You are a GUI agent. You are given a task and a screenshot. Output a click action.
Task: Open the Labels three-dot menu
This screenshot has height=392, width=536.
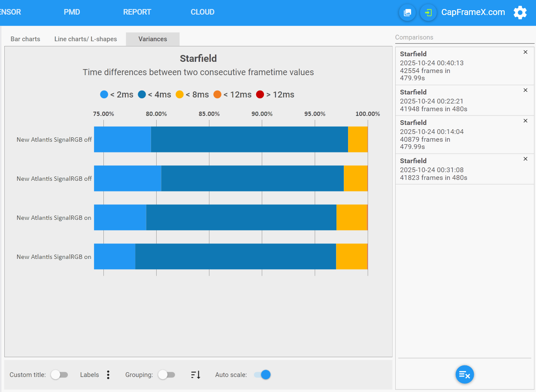pos(108,375)
